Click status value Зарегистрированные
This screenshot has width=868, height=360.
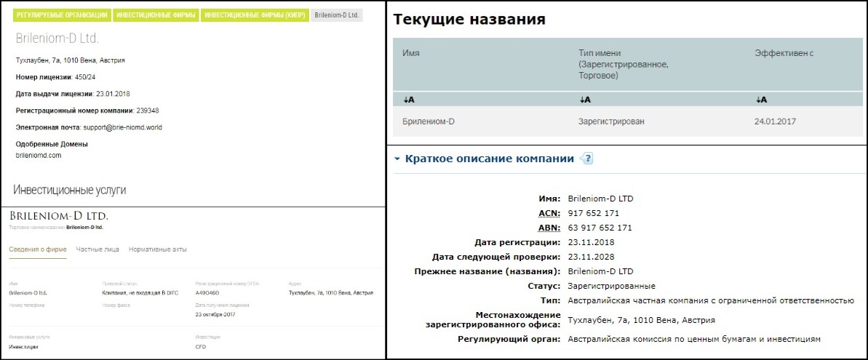612,287
